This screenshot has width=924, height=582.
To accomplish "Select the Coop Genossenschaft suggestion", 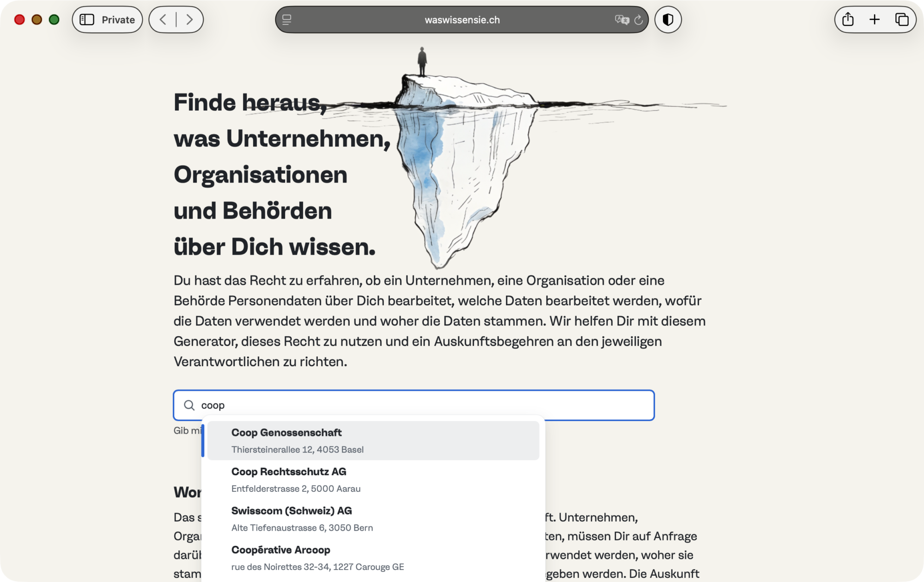I will [x=373, y=441].
